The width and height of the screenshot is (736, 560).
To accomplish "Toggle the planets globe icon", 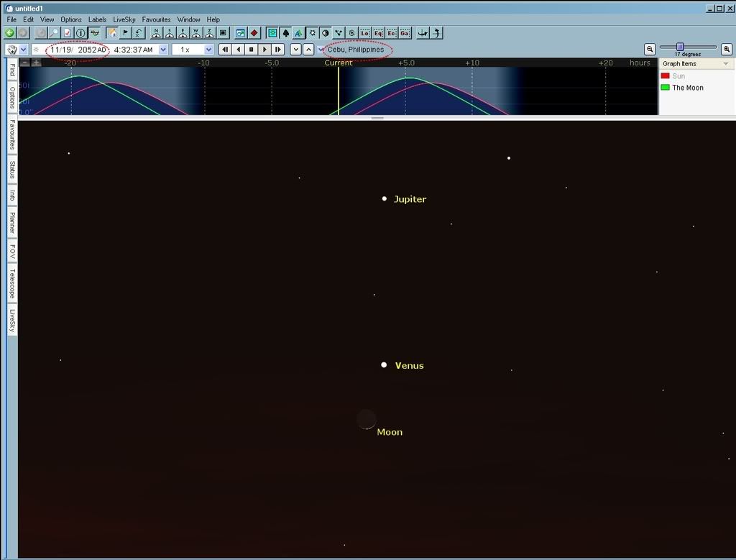I will point(326,33).
